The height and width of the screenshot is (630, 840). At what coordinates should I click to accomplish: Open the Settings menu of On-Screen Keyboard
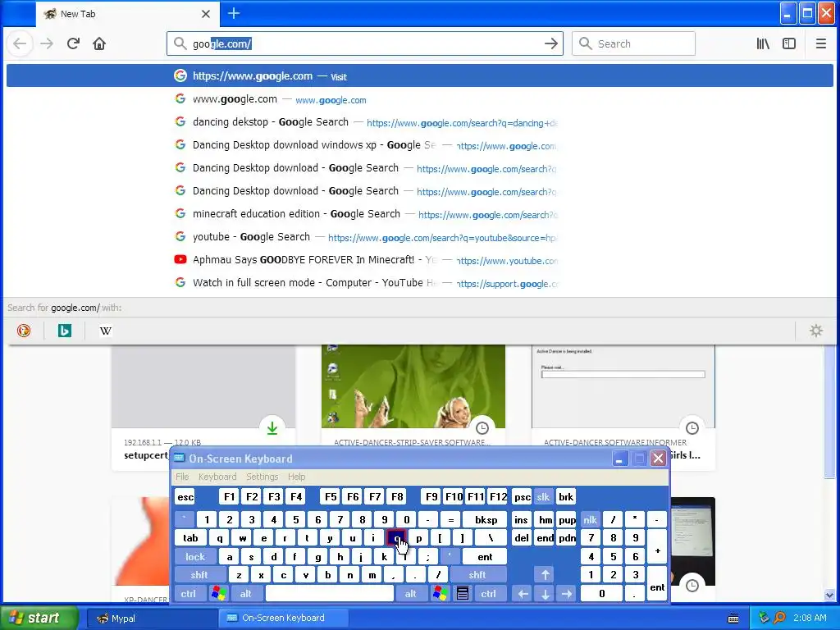[x=262, y=477]
